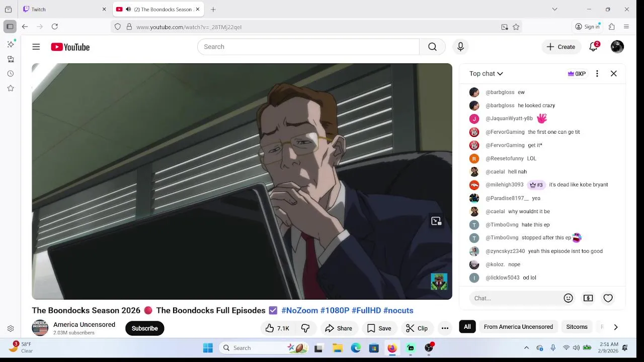The height and width of the screenshot is (362, 644).
Task: Go back to the previous page
Action: (x=25, y=27)
